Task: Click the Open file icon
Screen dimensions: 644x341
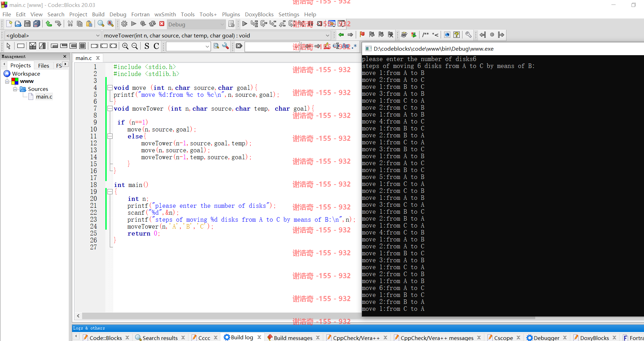Action: coord(18,24)
